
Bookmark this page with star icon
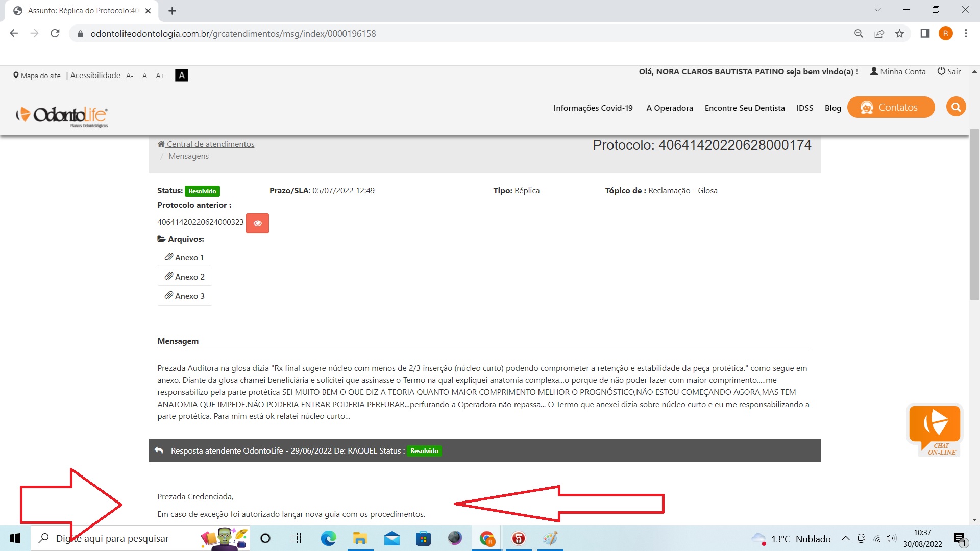(x=899, y=34)
